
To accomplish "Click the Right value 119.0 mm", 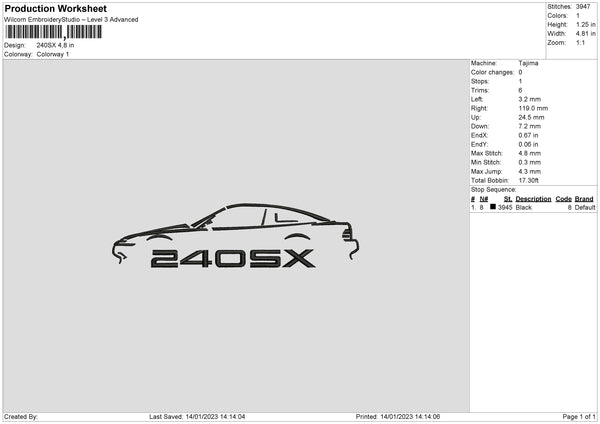I will [533, 108].
